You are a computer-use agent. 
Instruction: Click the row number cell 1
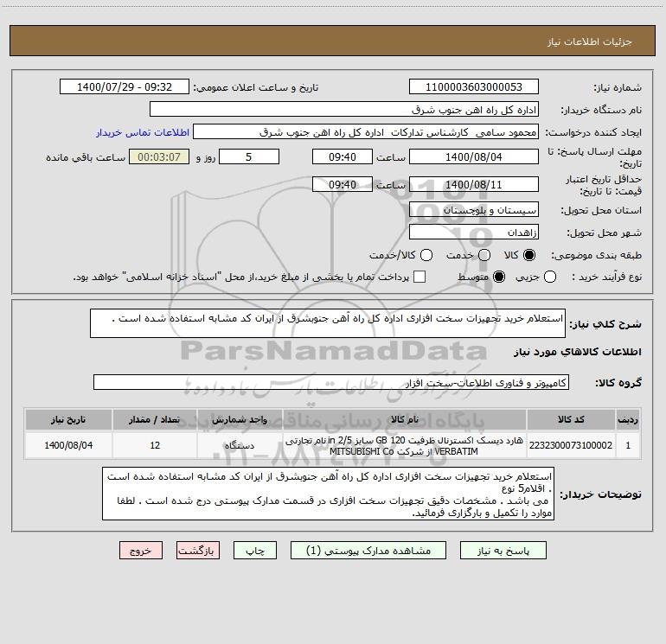tap(628, 445)
